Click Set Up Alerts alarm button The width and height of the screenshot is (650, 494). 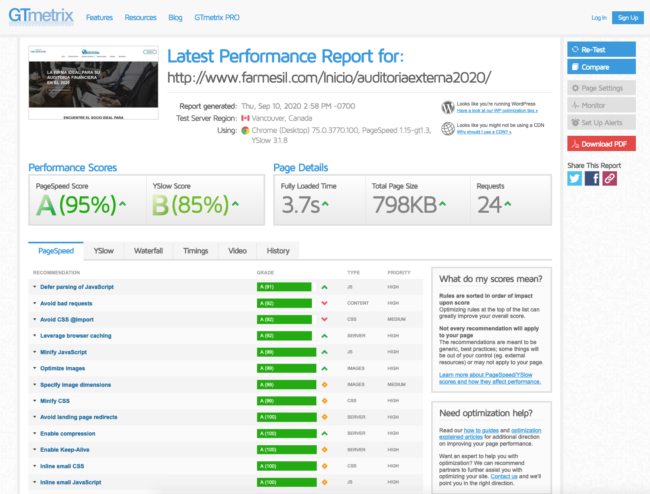coord(601,124)
